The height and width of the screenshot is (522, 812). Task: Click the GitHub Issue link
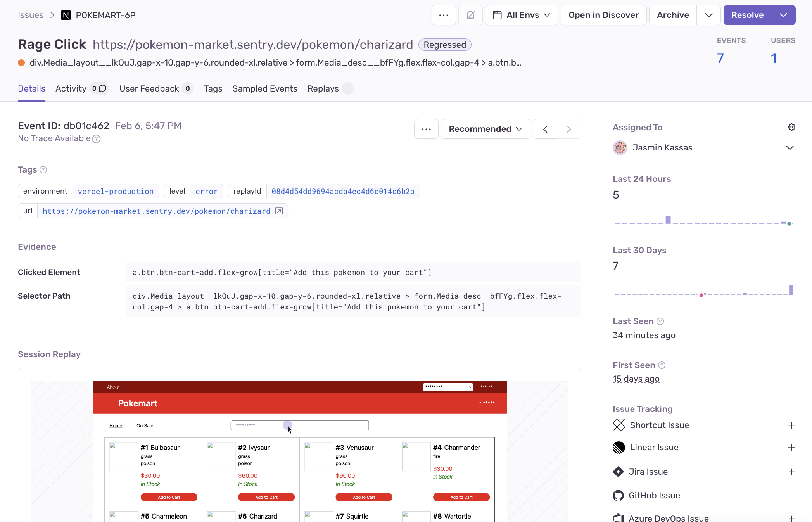pyautogui.click(x=654, y=496)
